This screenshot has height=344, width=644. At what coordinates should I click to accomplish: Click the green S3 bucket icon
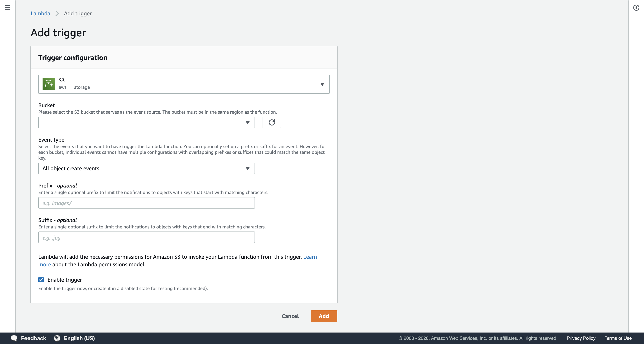[48, 84]
